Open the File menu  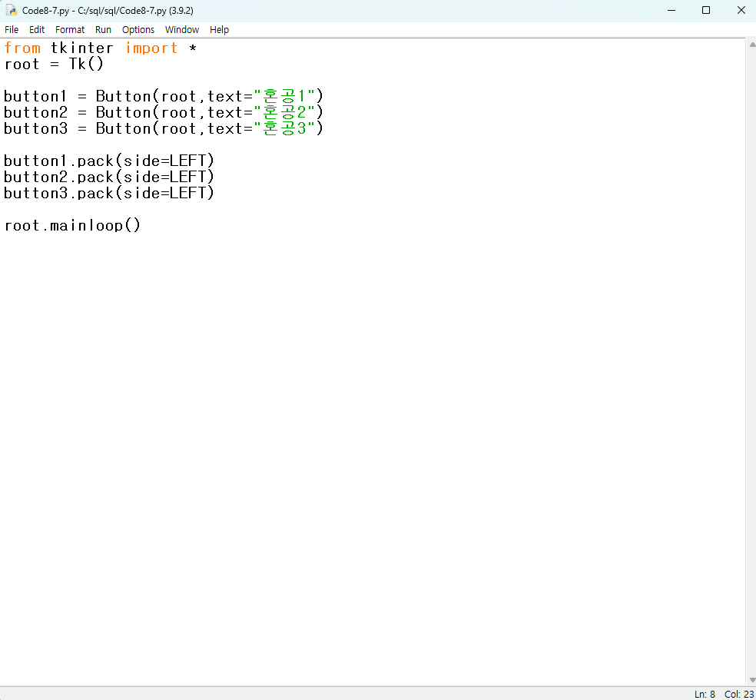(12, 29)
